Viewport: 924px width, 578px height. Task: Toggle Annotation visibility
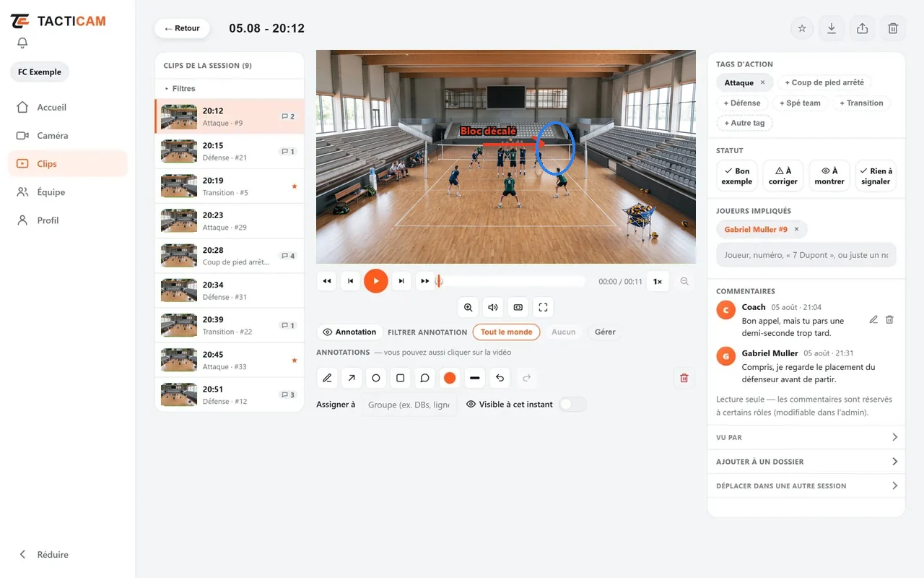pos(349,332)
